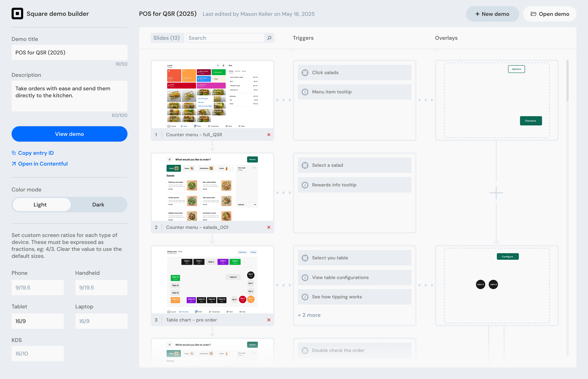Click the copy icon beside "Copy entry ID"
The image size is (588, 379).
[x=14, y=153]
